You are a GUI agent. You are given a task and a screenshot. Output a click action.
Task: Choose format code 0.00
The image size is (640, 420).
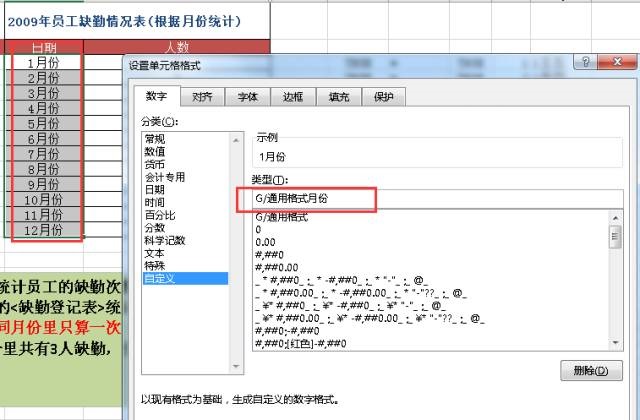pyautogui.click(x=431, y=242)
